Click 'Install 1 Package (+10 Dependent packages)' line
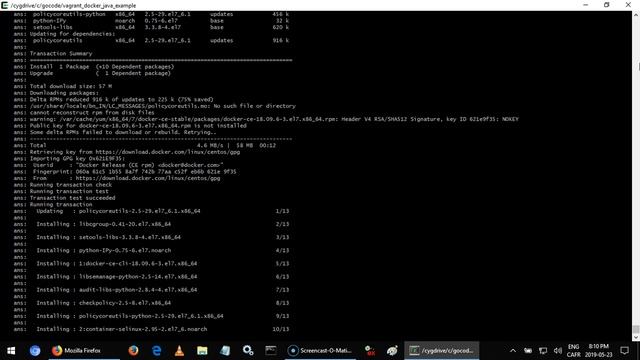The width and height of the screenshot is (640, 360). tap(102, 67)
